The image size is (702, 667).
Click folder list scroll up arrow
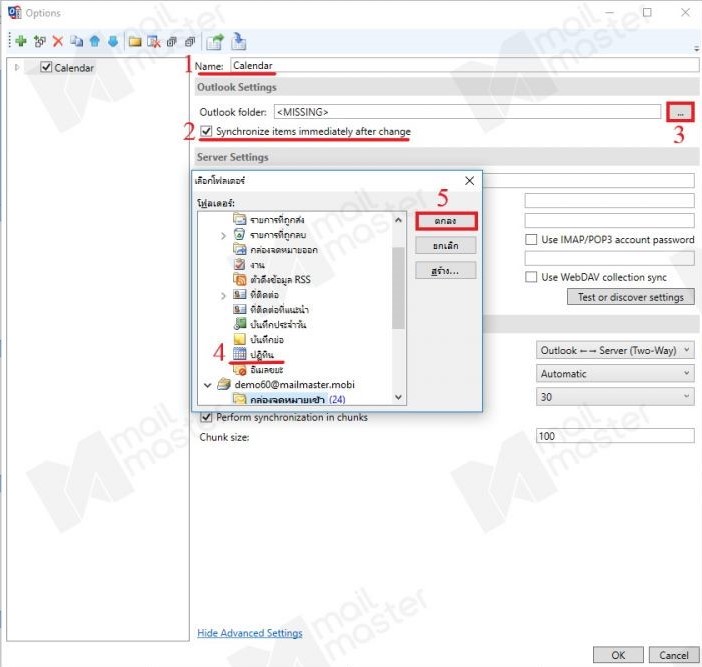(398, 220)
